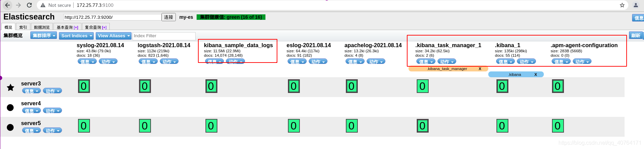Click the .kibana alias label
644x149 pixels.
515,74
